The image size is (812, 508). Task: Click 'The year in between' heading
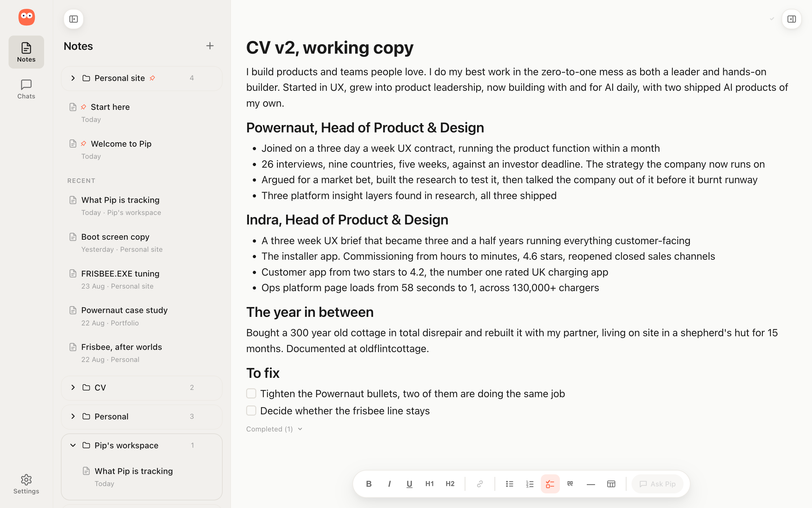coord(309,312)
